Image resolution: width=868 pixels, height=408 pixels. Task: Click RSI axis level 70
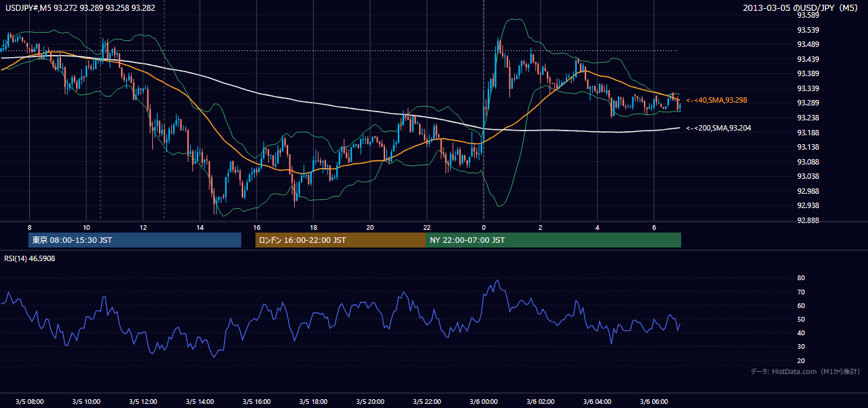click(x=801, y=292)
